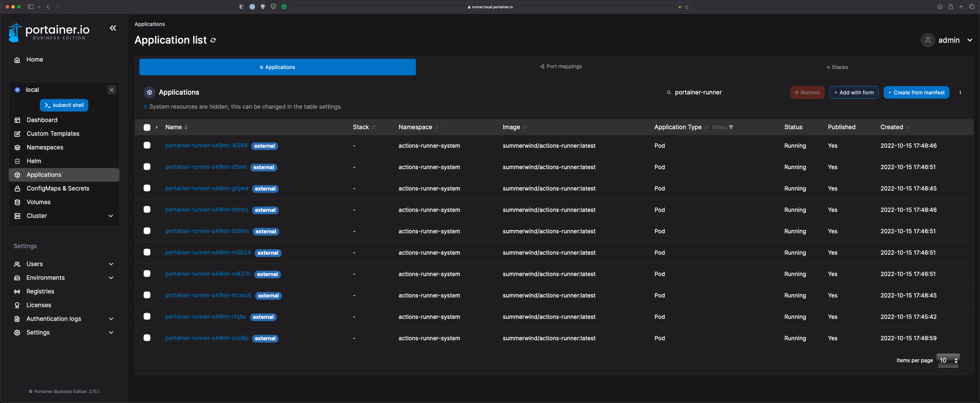The width and height of the screenshot is (980, 403).
Task: Click the local Kubernetes environment icon
Action: pos(17,90)
